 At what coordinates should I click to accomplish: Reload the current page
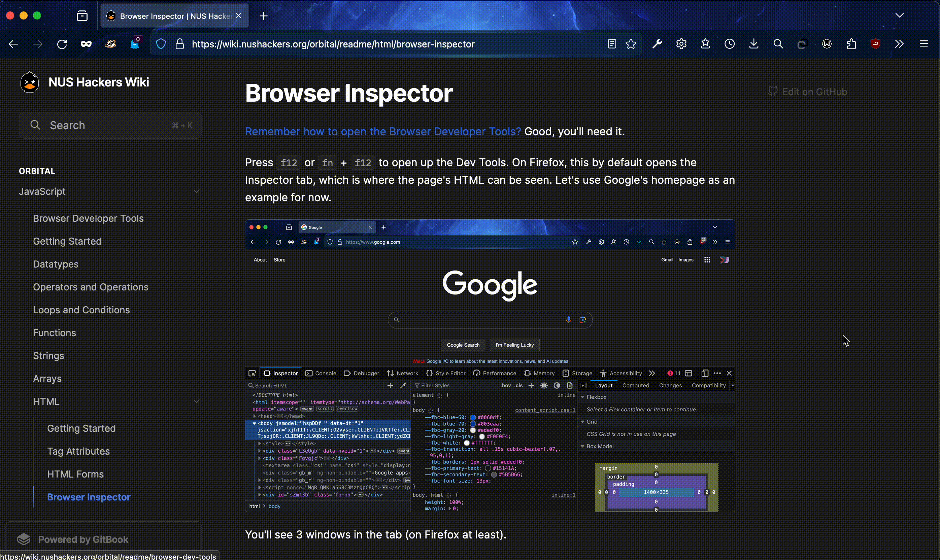point(62,44)
